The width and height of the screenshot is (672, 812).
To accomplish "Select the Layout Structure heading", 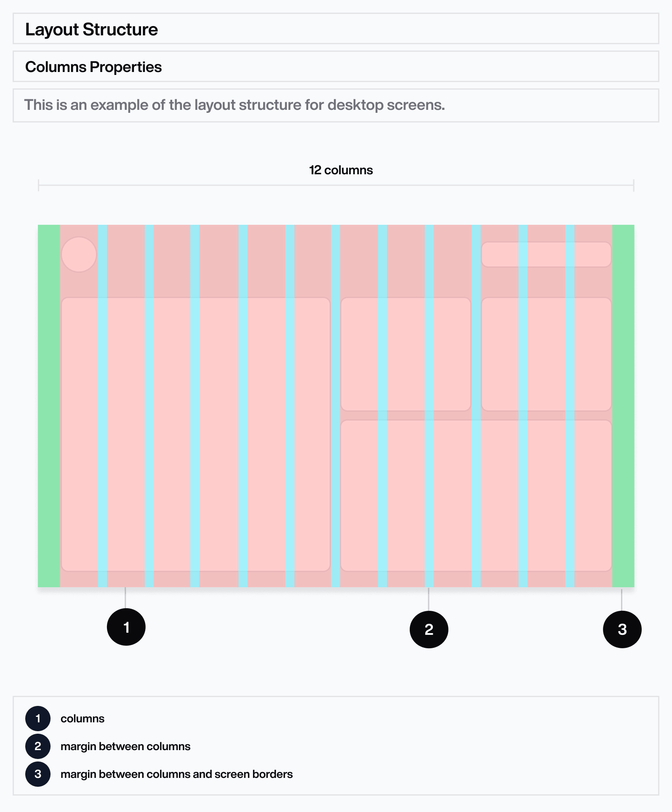I will coord(91,29).
